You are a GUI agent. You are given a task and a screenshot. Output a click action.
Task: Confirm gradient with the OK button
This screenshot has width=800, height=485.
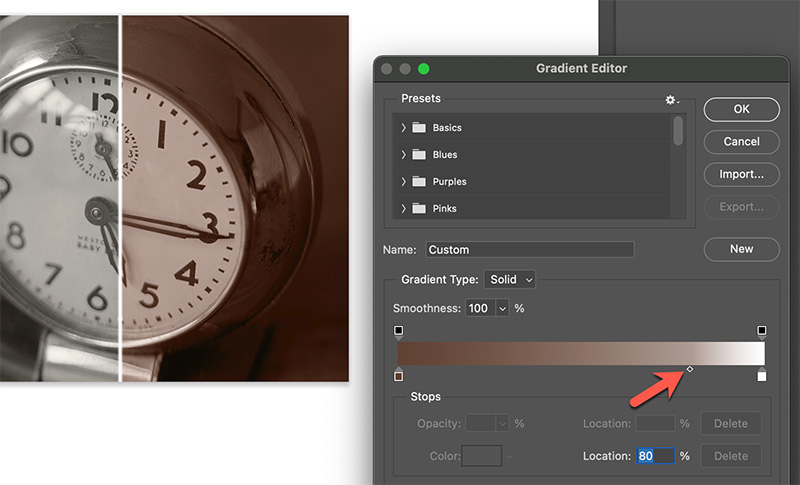741,109
